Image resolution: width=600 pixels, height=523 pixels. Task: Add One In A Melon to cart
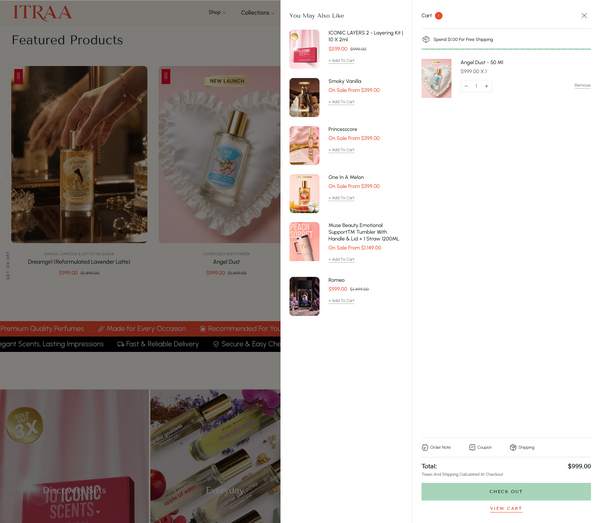click(x=341, y=198)
